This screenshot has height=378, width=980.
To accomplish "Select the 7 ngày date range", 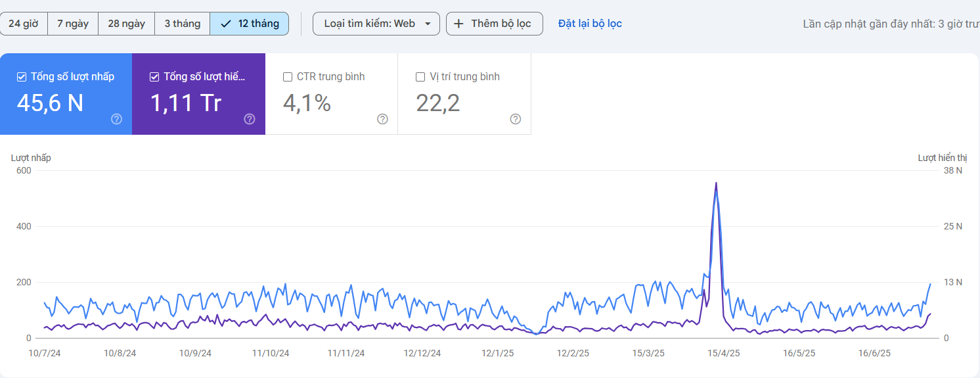I will tap(73, 24).
